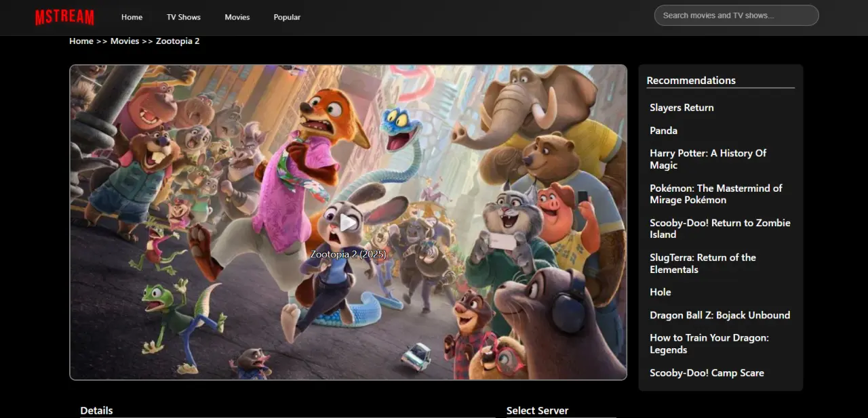Viewport: 868px width, 418px height.
Task: Open the Popular menu item
Action: (x=287, y=17)
